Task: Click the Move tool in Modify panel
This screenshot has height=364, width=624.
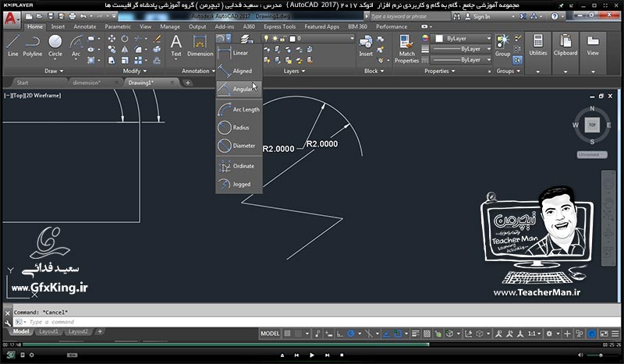Action: coord(112,39)
